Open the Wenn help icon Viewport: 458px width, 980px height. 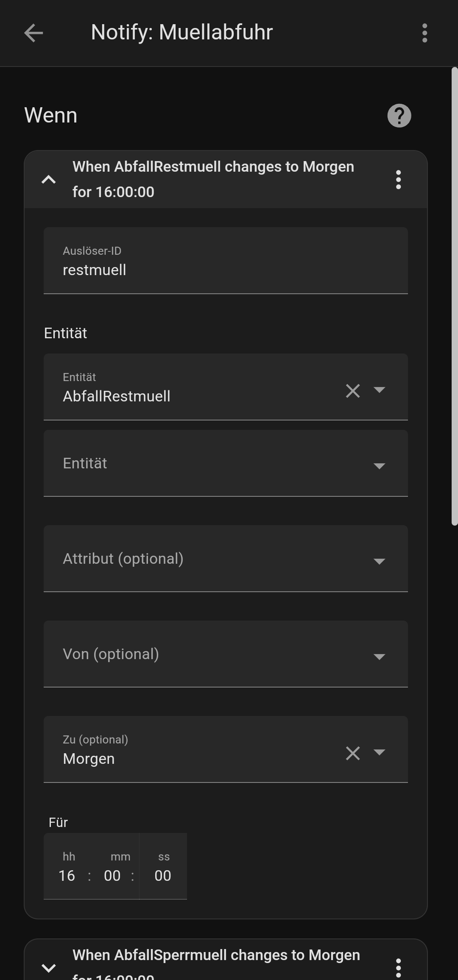point(399,116)
